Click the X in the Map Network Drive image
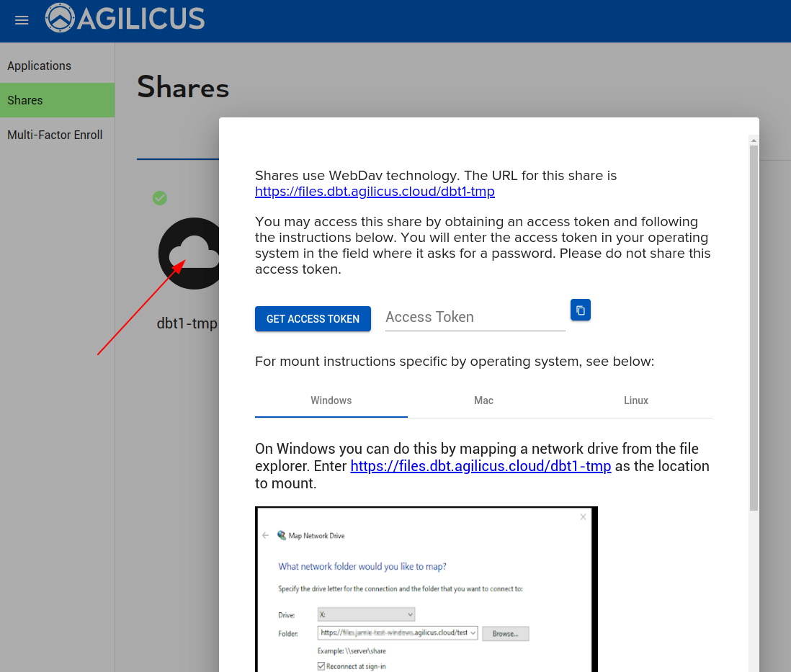The width and height of the screenshot is (791, 672). pos(583,517)
